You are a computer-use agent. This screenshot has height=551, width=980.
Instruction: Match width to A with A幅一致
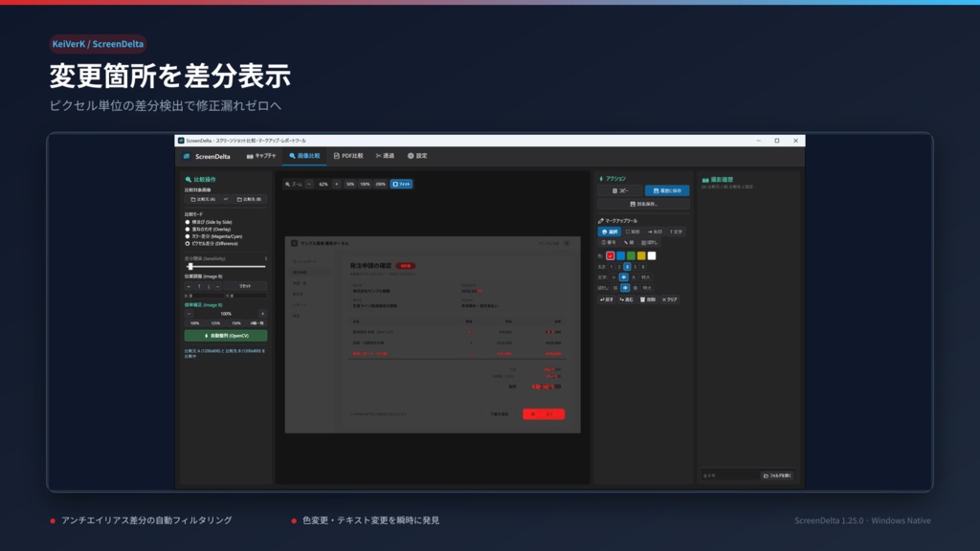pos(256,323)
